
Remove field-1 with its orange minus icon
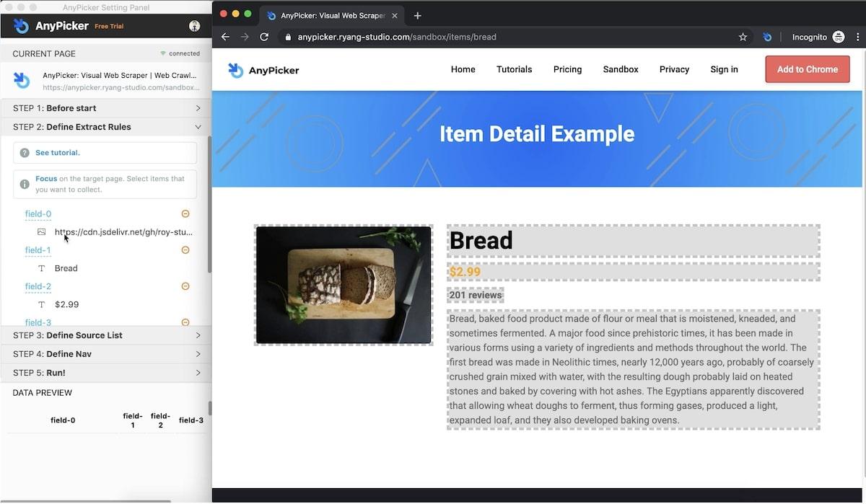click(185, 250)
